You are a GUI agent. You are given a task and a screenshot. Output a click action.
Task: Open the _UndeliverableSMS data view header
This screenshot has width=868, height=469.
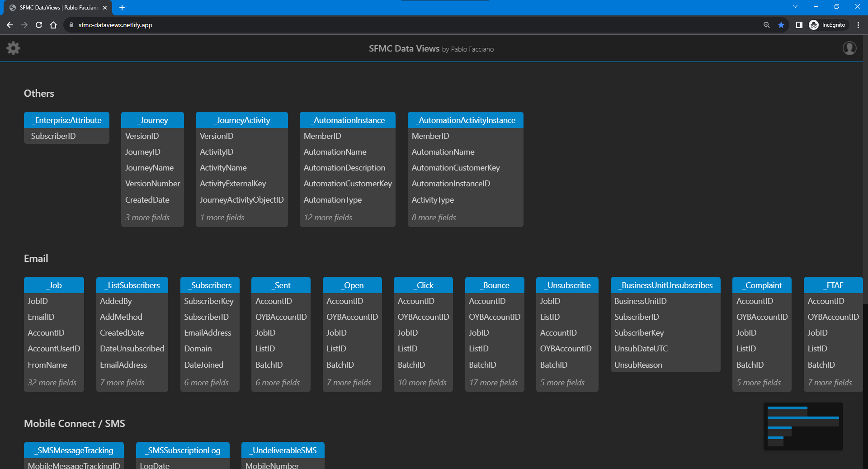pyautogui.click(x=283, y=450)
